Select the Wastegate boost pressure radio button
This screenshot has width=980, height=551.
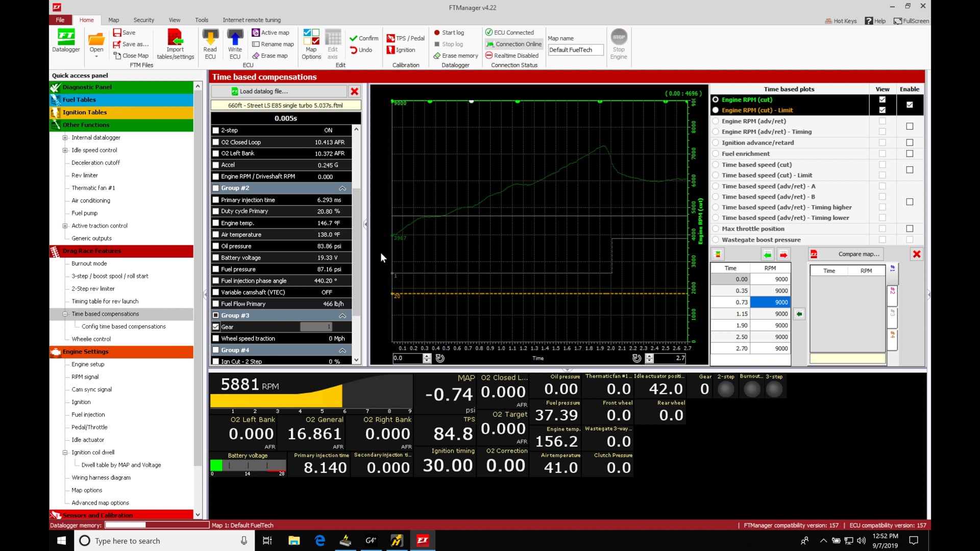click(716, 240)
